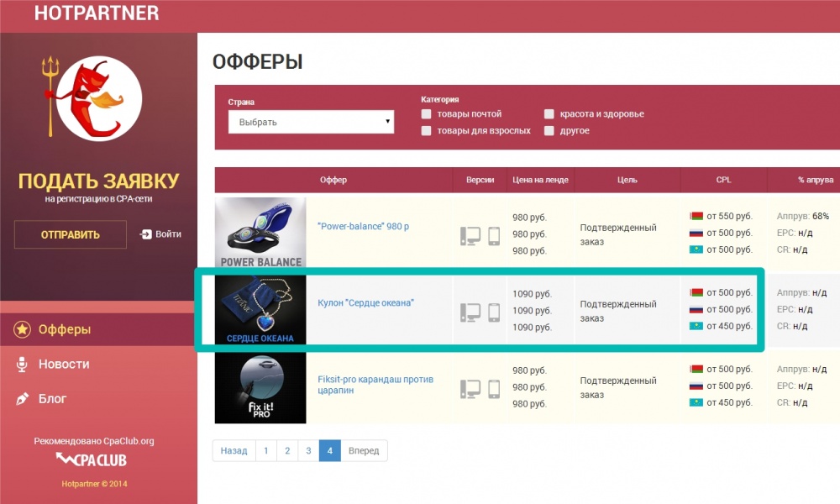840x504 pixels.
Task: Click Kazakhstan flag in Power-balance row
Action: point(696,249)
